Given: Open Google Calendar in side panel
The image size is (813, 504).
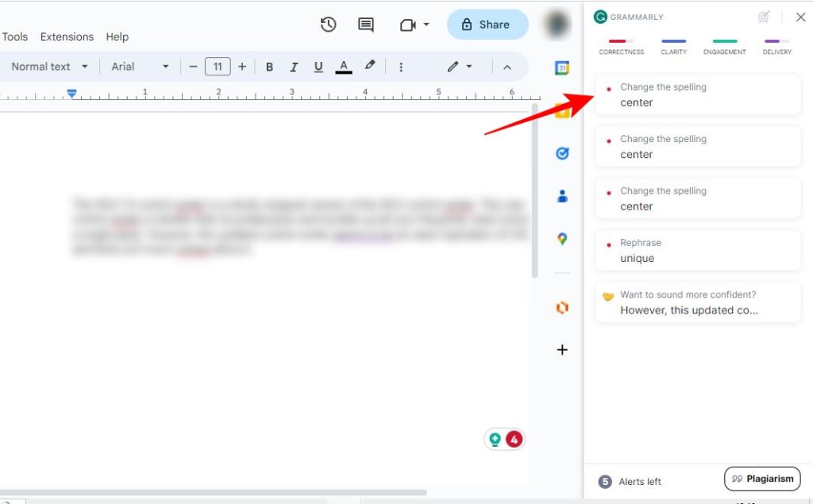Looking at the screenshot, I should pyautogui.click(x=562, y=67).
